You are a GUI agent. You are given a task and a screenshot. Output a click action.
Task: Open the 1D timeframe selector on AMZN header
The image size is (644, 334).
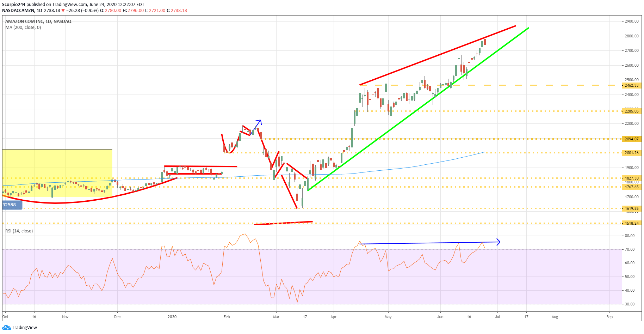pyautogui.click(x=39, y=10)
